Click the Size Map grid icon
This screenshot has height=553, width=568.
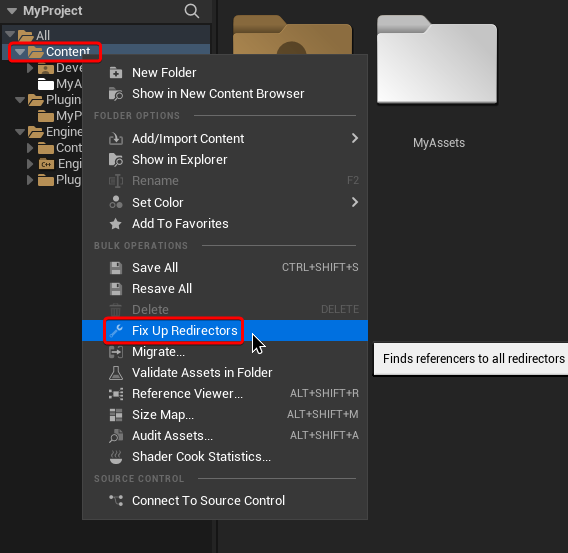click(116, 415)
